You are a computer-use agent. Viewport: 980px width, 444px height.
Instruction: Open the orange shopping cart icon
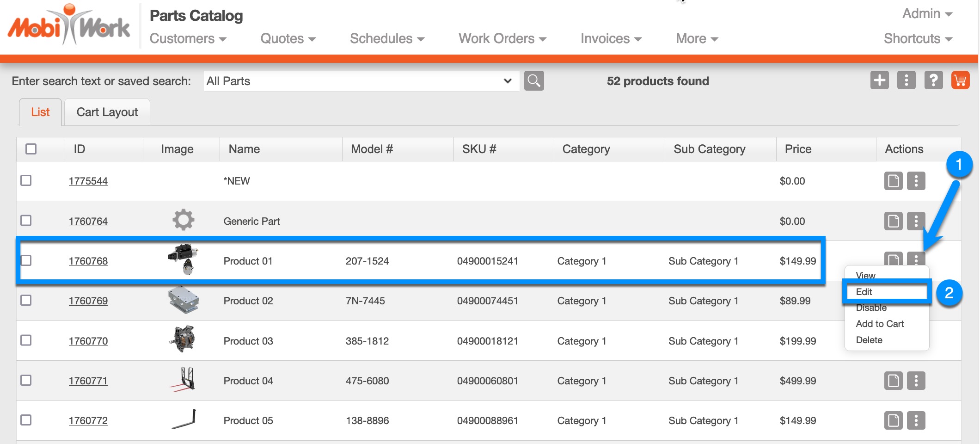pos(960,80)
